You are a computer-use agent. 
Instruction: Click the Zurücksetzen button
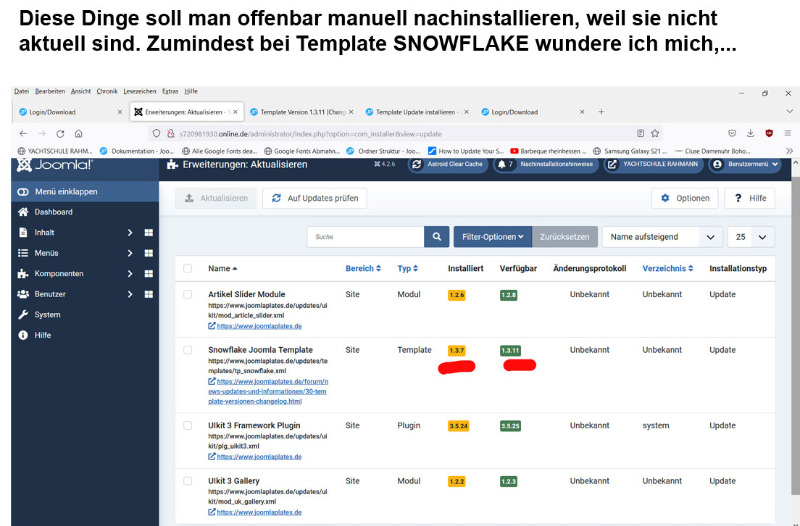pos(564,237)
